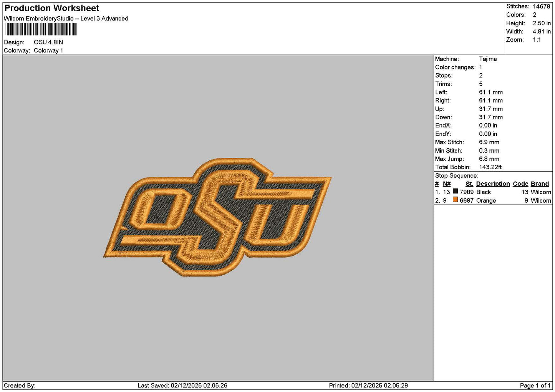Screen dimensions: 555x392
Task: Click the 'St.' column header
Action: click(x=469, y=184)
